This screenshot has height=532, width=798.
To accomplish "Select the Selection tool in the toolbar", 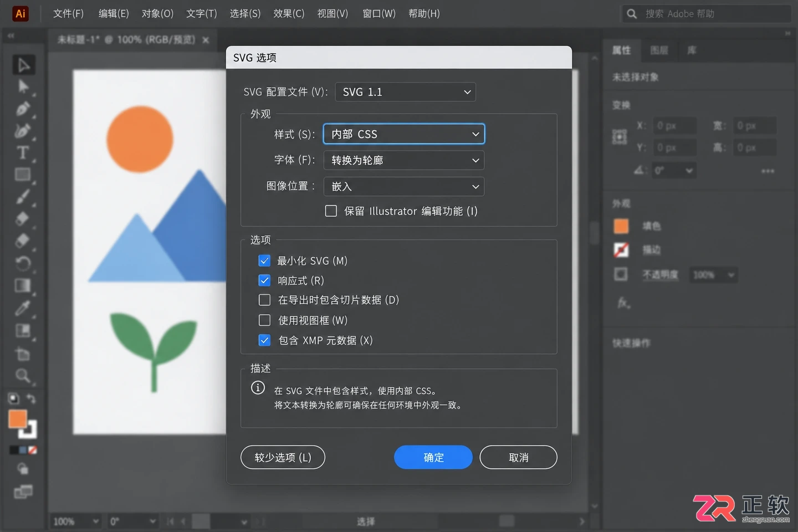I will click(x=23, y=65).
